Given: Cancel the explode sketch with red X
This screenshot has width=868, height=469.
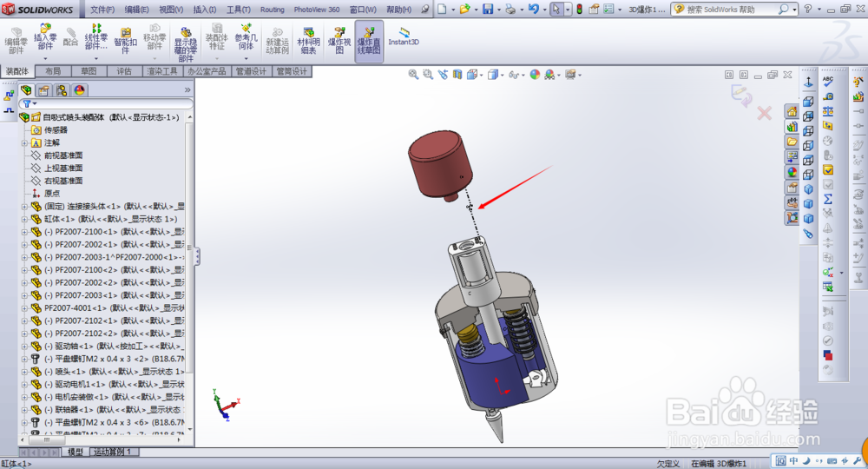Looking at the screenshot, I should pos(765,114).
